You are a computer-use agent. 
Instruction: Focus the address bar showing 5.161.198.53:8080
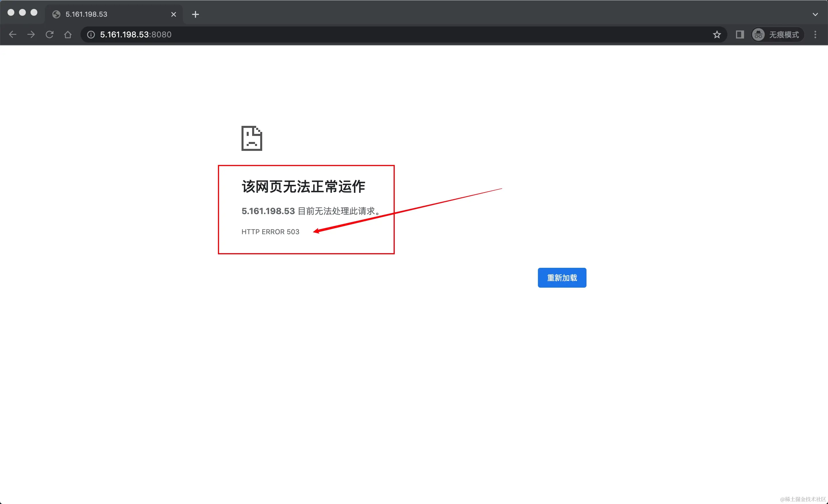click(403, 34)
